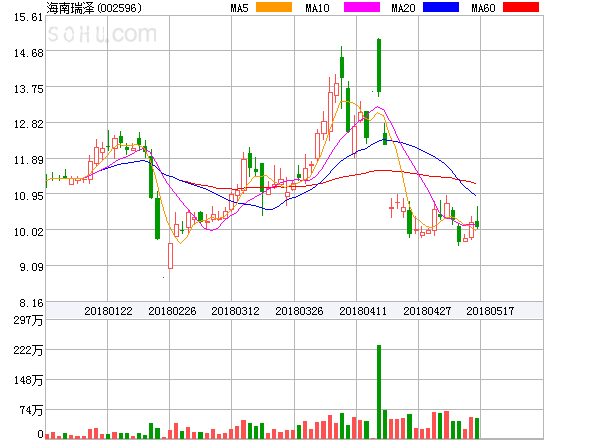The image size is (600, 440).
Task: Click the 20180312 date label
Action: pyautogui.click(x=235, y=311)
